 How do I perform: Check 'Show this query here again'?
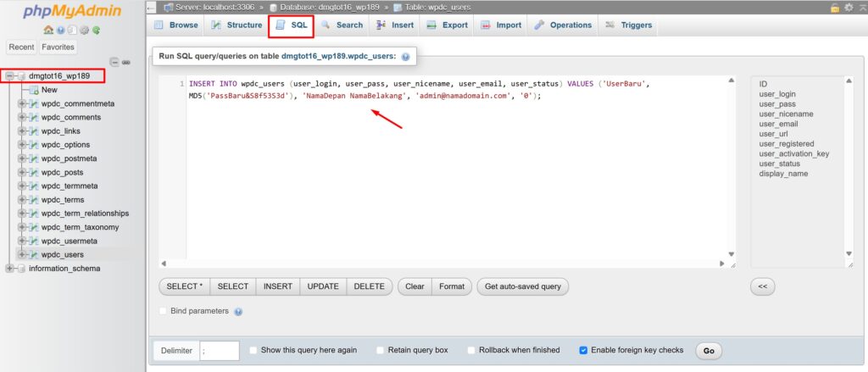[x=253, y=351]
